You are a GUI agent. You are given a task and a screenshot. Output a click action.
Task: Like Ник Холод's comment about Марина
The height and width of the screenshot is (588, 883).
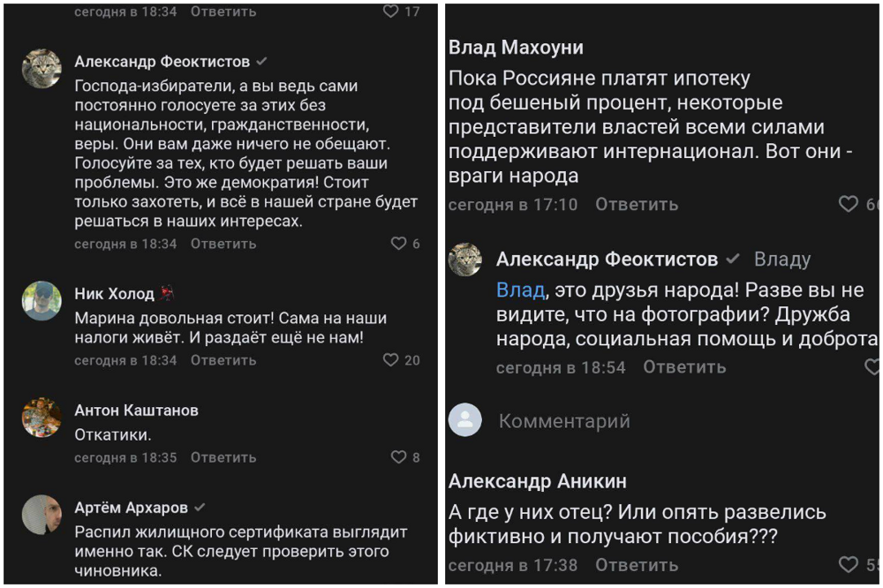pos(391,360)
